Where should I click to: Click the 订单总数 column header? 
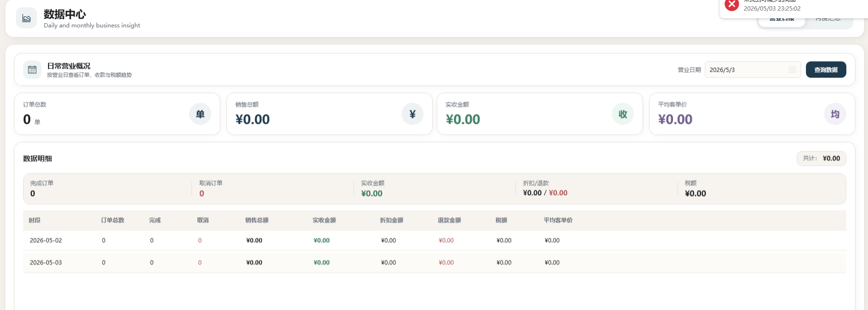tap(113, 220)
